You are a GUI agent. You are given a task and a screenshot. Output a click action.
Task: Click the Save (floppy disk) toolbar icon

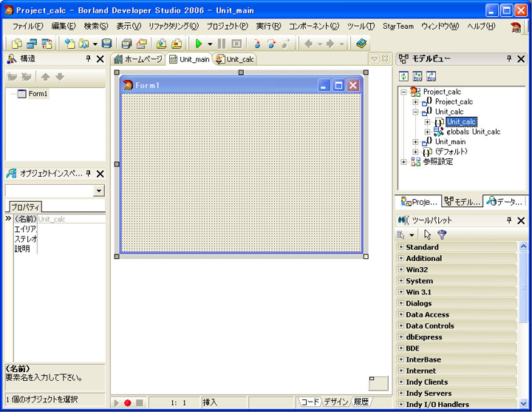point(107,44)
